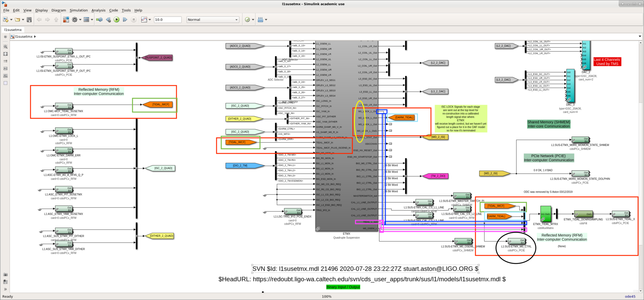Click the Open folder toolbar icon
Image resolution: width=644 pixels, height=300 pixels.
pyautogui.click(x=17, y=20)
